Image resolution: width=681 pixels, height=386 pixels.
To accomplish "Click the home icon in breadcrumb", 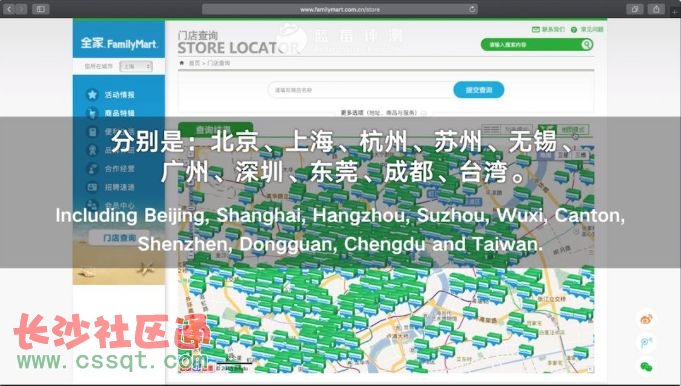I will pos(182,63).
